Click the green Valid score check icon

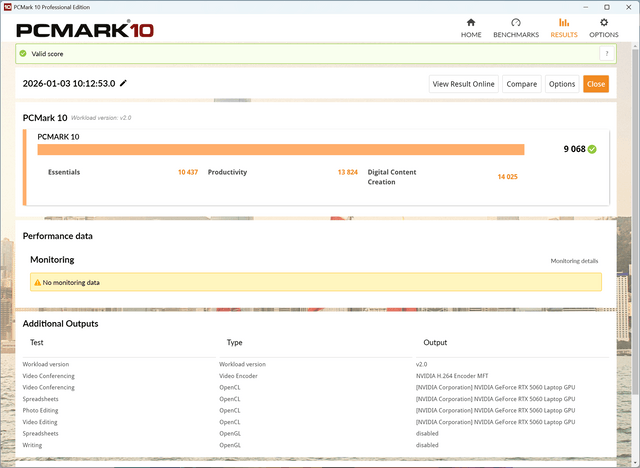[x=23, y=53]
